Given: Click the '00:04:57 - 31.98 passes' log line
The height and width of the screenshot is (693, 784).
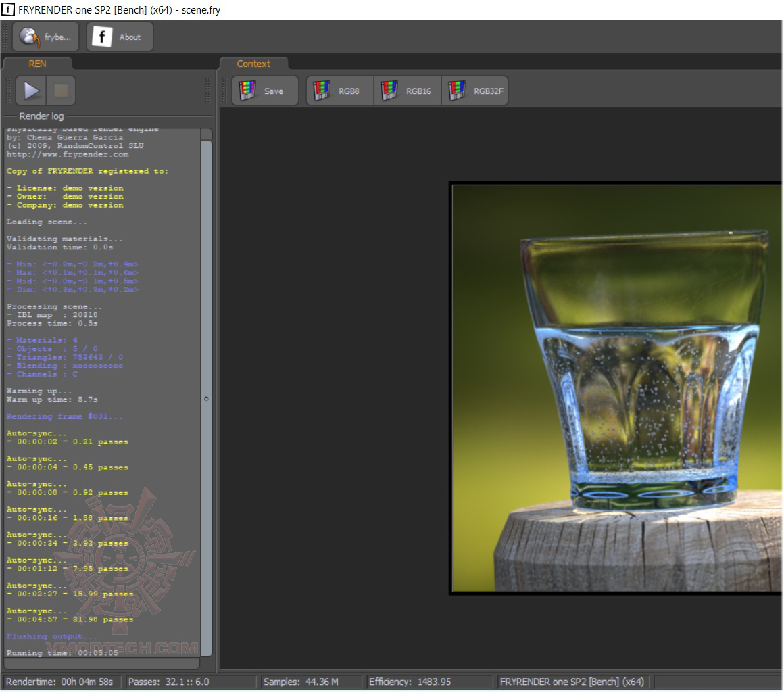Looking at the screenshot, I should click(70, 619).
